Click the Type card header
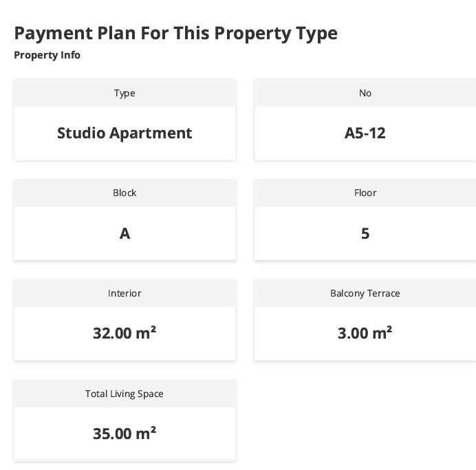 pyautogui.click(x=125, y=93)
